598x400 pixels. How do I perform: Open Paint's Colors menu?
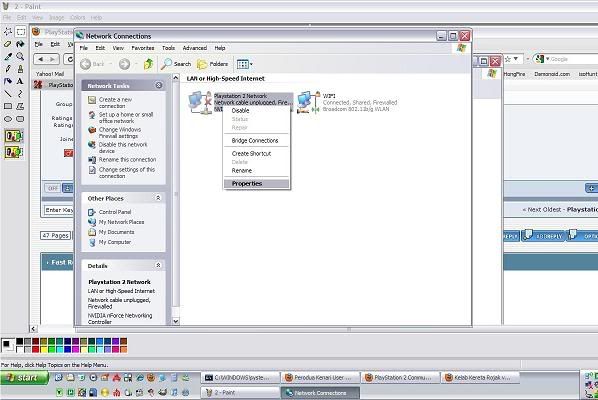pyautogui.click(x=78, y=18)
